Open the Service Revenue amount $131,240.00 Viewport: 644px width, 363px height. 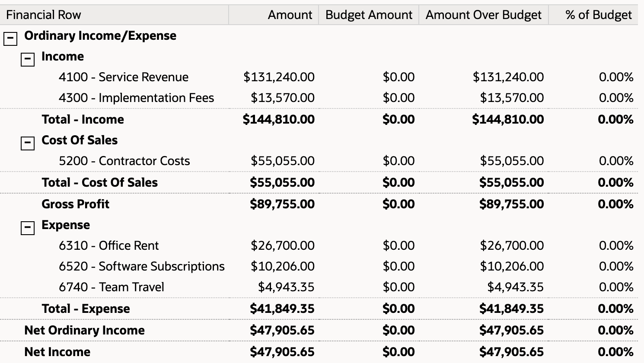(x=279, y=77)
